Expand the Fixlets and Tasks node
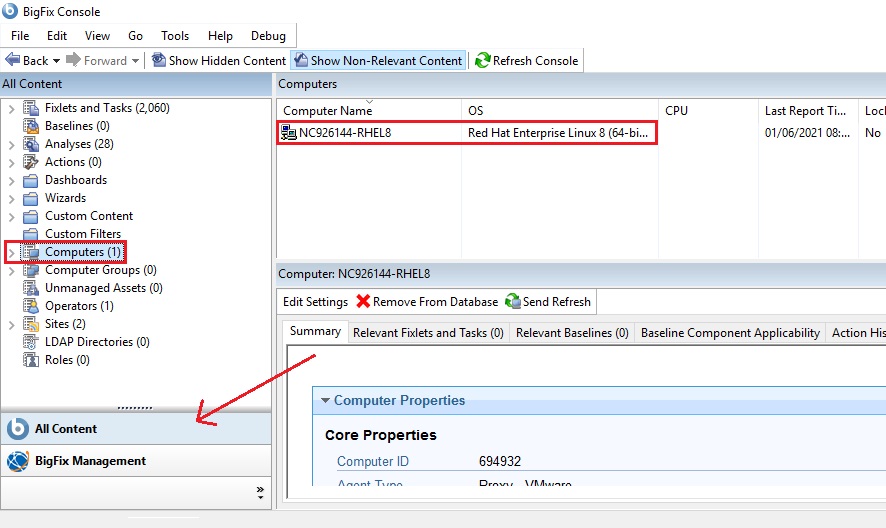This screenshot has height=528, width=886. [11, 109]
